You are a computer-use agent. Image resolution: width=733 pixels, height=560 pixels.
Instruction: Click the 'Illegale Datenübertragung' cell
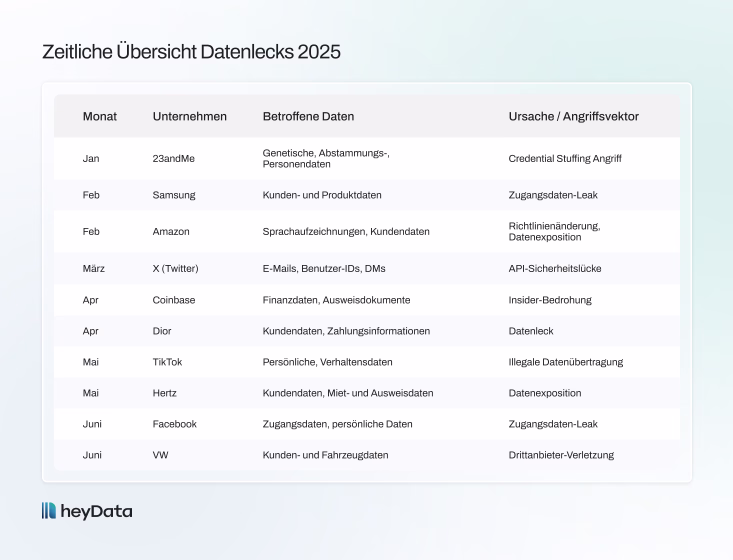click(566, 362)
